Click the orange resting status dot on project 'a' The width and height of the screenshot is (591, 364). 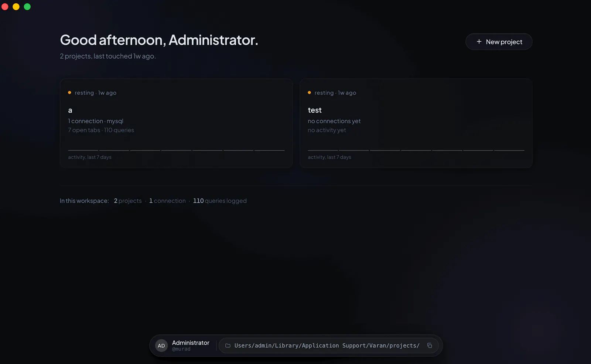click(x=69, y=93)
